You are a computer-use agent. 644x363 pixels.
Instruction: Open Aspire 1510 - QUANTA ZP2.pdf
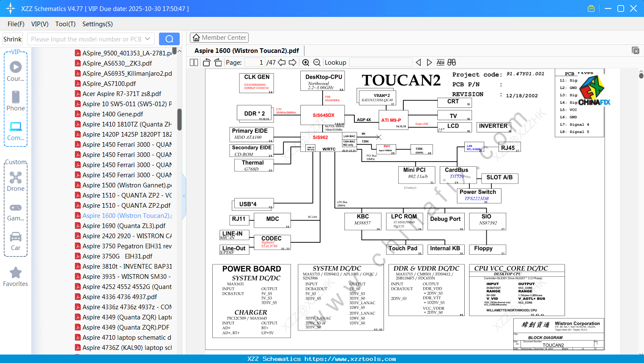[126, 205]
